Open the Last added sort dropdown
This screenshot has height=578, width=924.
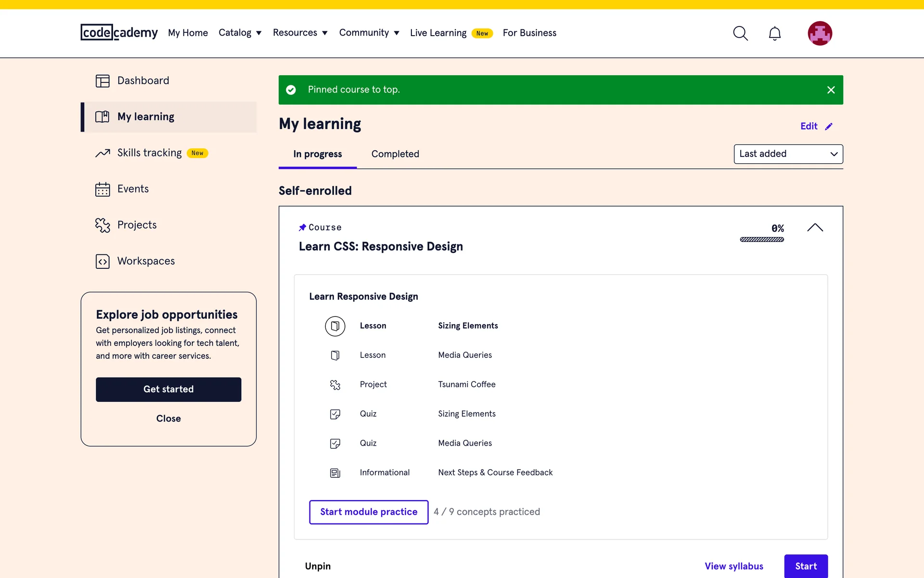[788, 154]
